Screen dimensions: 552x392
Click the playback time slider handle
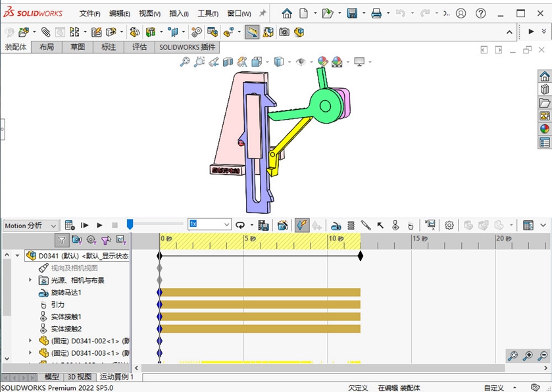[130, 224]
